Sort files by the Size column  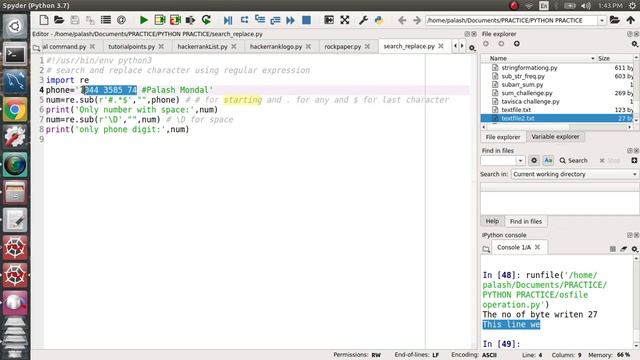(x=604, y=58)
